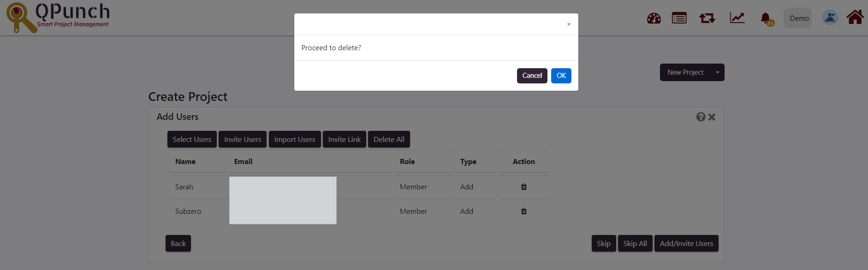Image resolution: width=868 pixels, height=270 pixels.
Task: Open the dashboard palette icon
Action: coord(654,18)
